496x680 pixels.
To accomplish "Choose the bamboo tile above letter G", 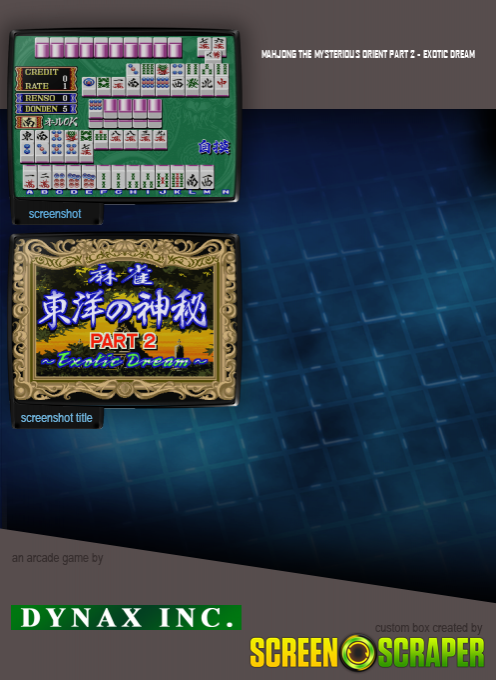I will click(118, 177).
